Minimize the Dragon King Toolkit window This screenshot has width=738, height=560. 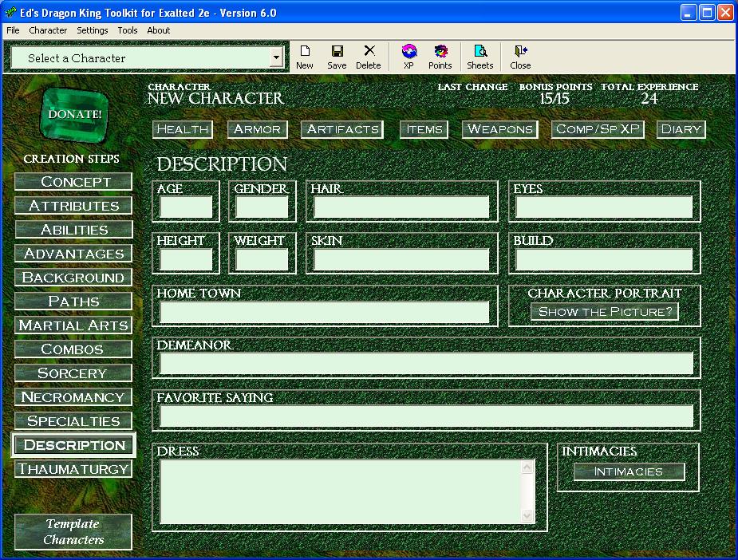tap(689, 12)
